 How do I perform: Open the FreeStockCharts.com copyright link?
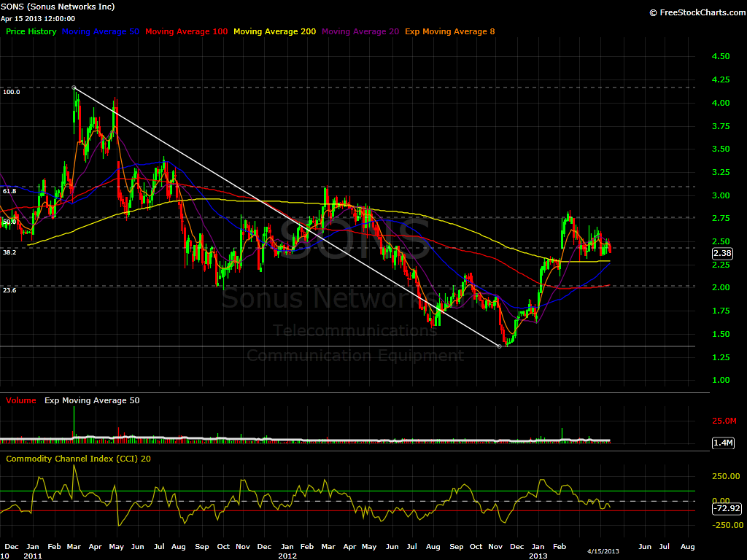click(697, 12)
